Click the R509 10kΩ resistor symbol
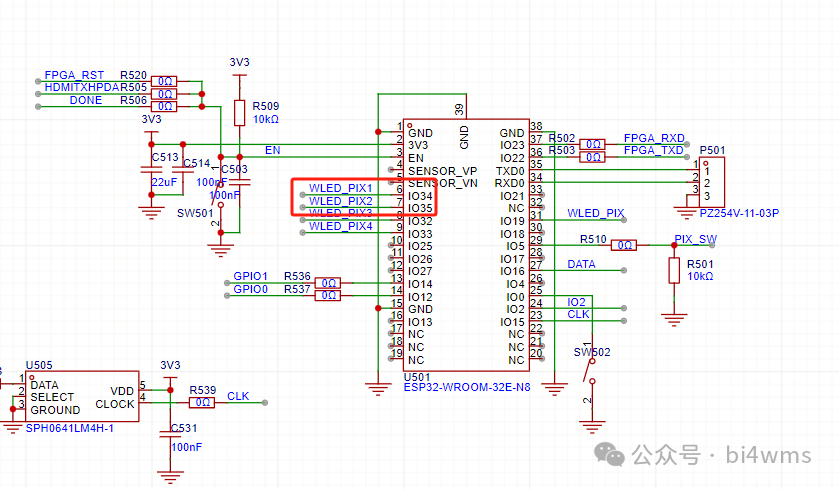The width and height of the screenshot is (839, 489). pyautogui.click(x=239, y=113)
